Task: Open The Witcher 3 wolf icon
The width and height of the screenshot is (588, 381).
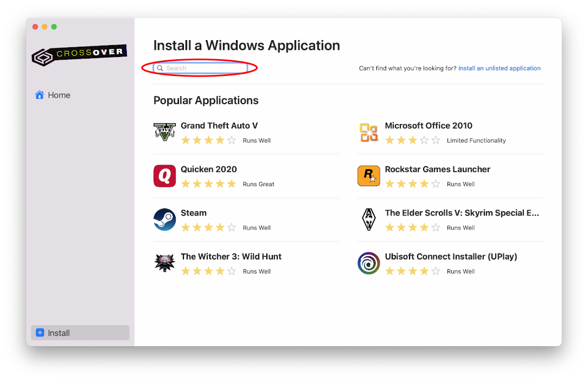Action: (164, 263)
